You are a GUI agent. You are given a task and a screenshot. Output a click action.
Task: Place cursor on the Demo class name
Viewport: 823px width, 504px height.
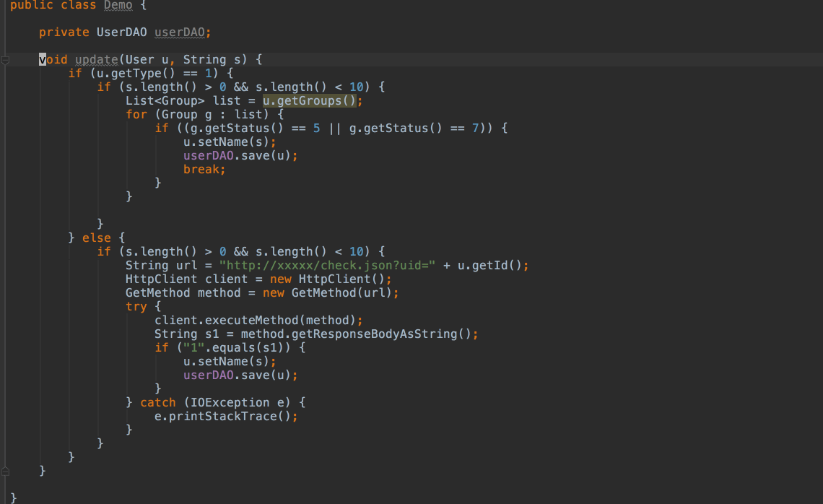click(x=117, y=6)
